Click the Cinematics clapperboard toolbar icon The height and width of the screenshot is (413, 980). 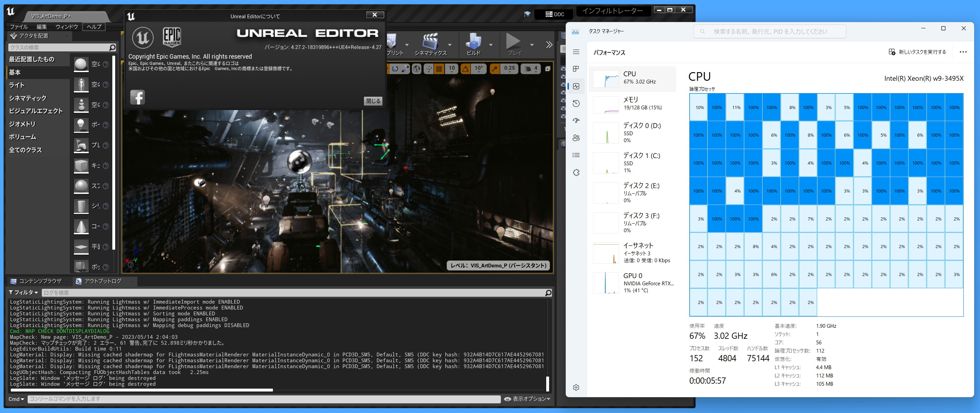pos(430,41)
